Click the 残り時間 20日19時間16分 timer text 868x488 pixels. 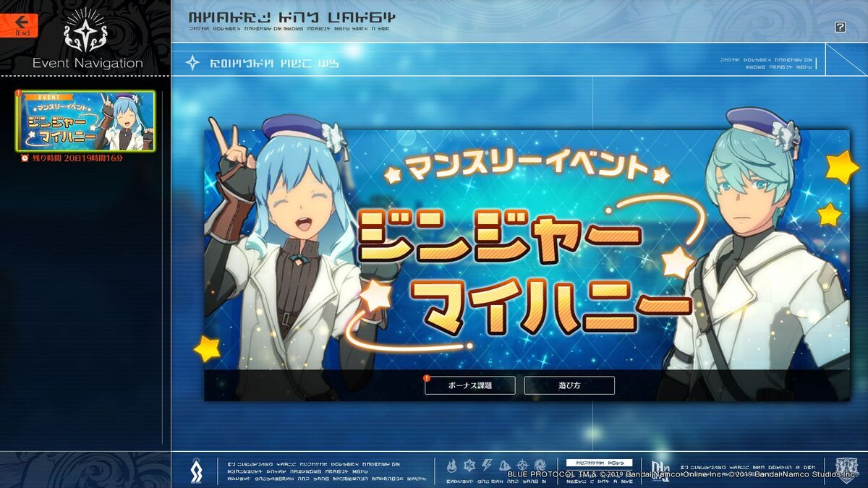pyautogui.click(x=76, y=158)
